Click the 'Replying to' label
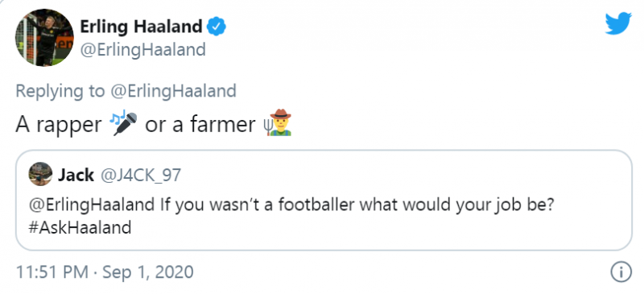The image size is (644, 294). (60, 91)
